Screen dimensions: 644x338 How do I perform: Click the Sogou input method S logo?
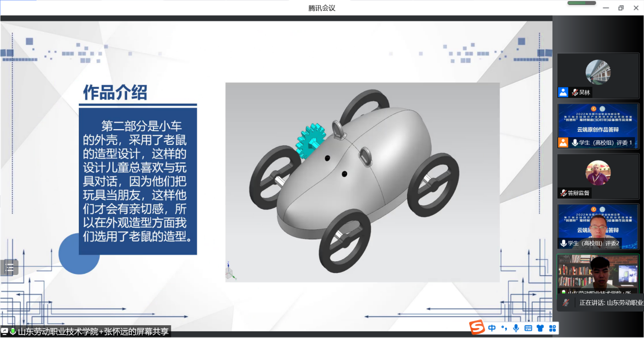(x=476, y=328)
